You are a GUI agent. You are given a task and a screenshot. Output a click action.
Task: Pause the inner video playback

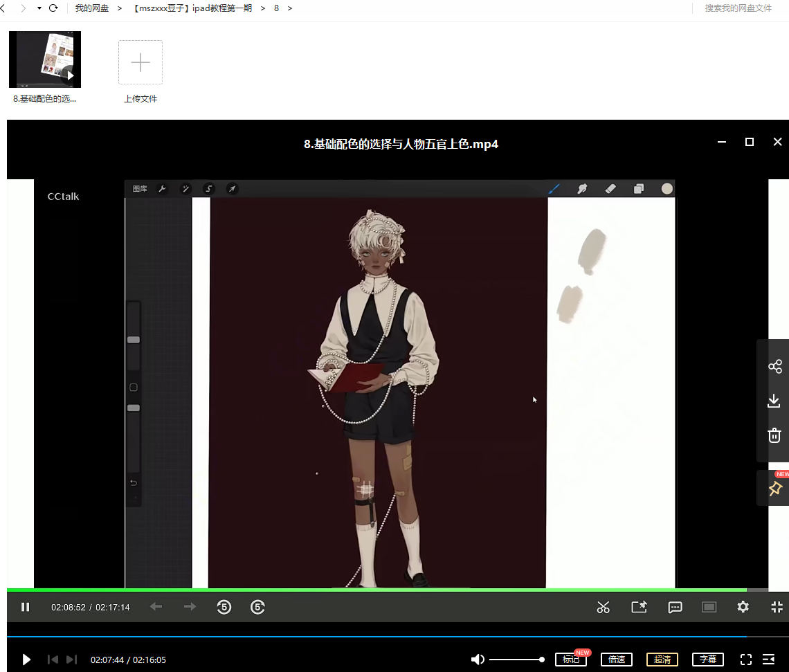point(26,607)
